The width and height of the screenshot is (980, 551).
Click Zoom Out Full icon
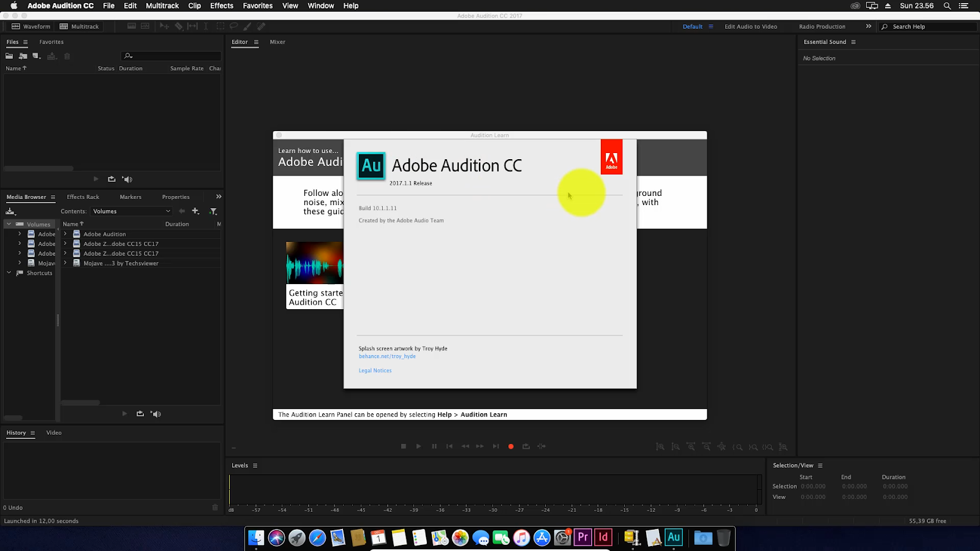(722, 447)
